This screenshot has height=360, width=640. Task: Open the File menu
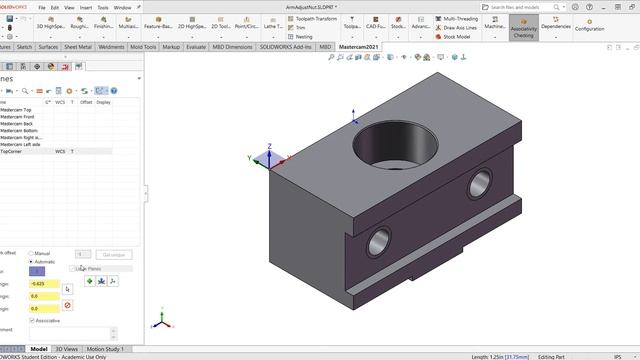tap(42, 7)
